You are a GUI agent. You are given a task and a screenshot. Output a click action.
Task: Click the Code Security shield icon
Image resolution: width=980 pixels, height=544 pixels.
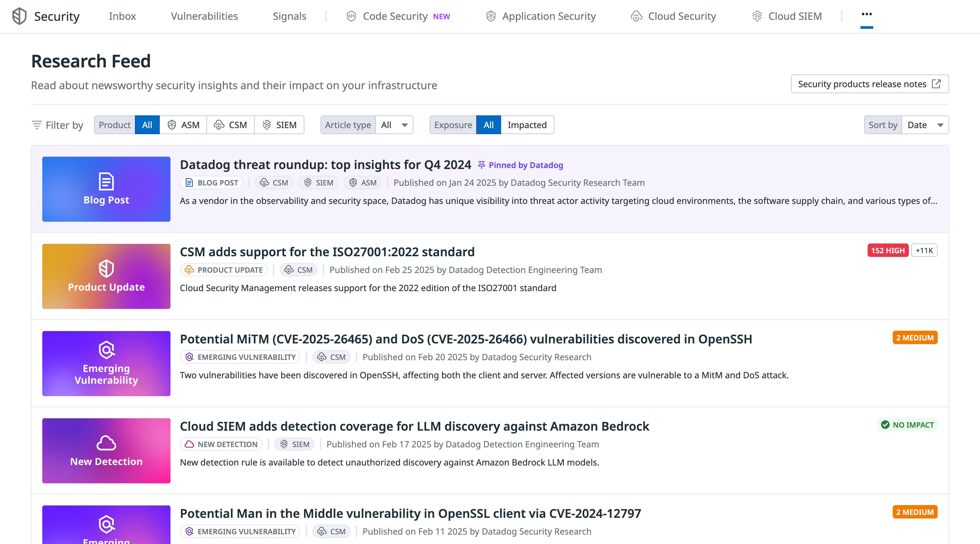(x=351, y=16)
